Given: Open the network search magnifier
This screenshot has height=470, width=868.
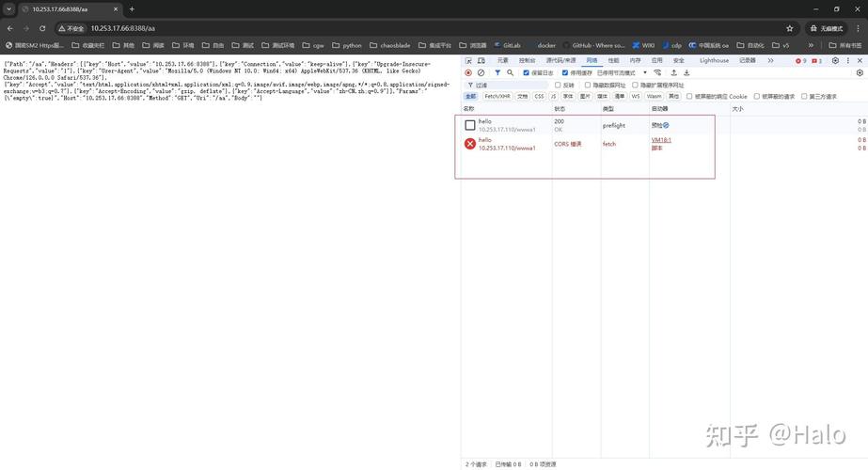Looking at the screenshot, I should 510,72.
